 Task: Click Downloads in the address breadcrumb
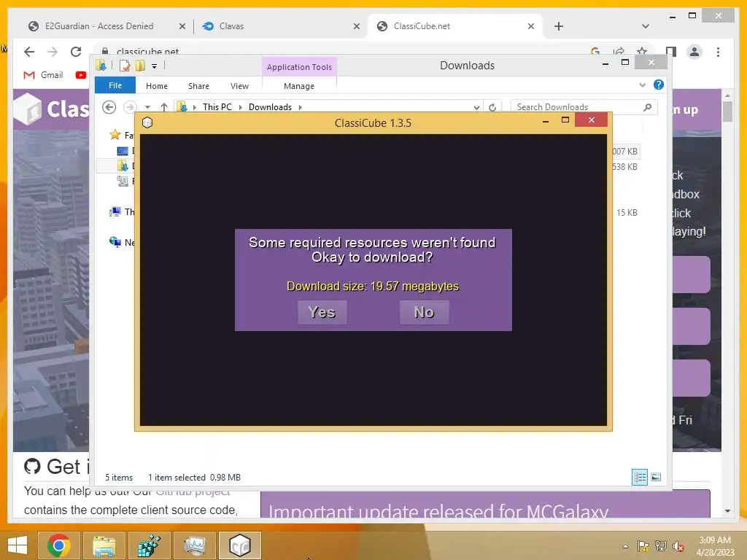(270, 107)
